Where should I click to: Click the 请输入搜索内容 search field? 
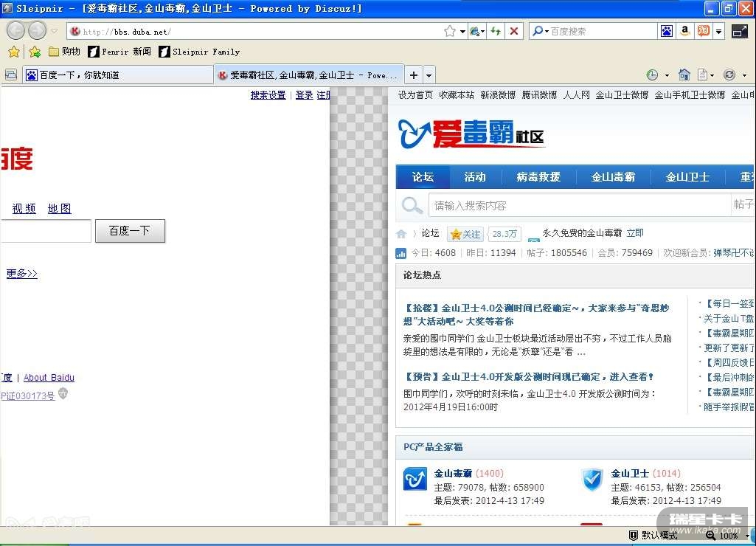tap(580, 205)
